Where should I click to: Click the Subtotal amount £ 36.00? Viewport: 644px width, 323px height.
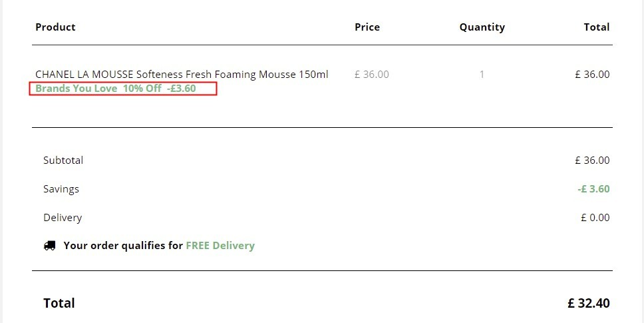coord(592,161)
